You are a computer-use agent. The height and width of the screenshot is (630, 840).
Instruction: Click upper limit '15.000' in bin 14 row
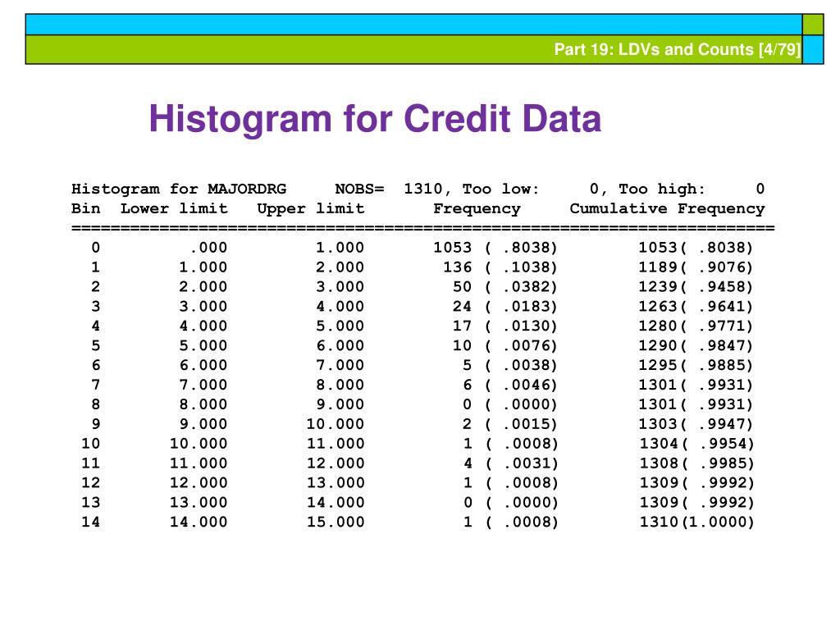(336, 522)
